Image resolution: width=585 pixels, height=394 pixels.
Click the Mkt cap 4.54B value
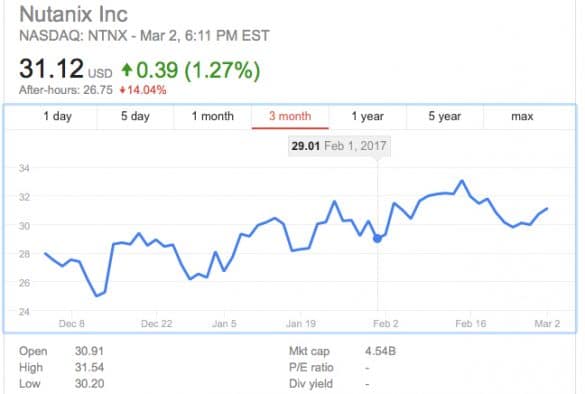(x=380, y=351)
